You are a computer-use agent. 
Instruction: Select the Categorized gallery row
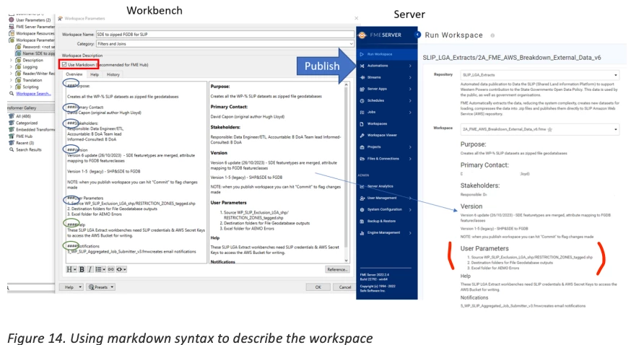pos(23,123)
